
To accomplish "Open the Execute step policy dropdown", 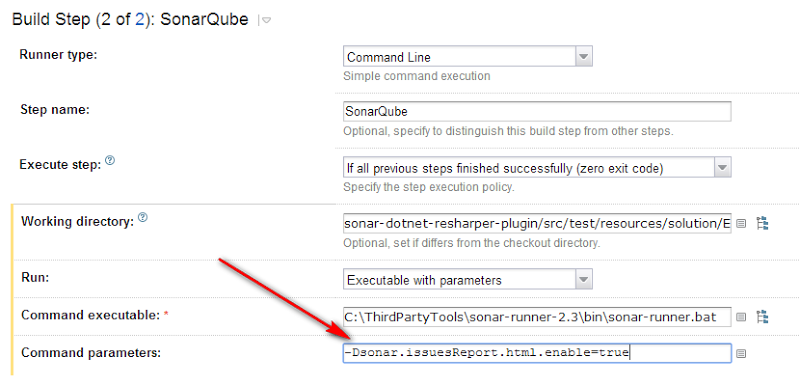I will 537,168.
